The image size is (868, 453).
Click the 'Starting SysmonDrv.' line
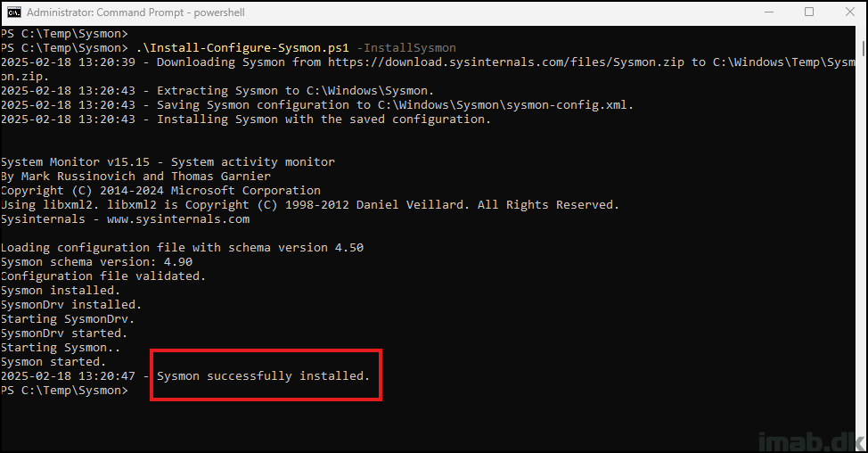(68, 319)
